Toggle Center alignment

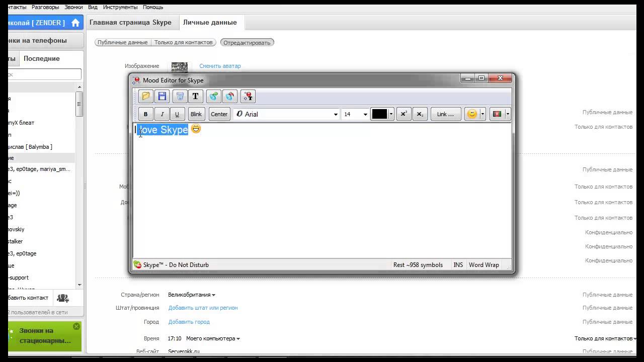pos(219,114)
